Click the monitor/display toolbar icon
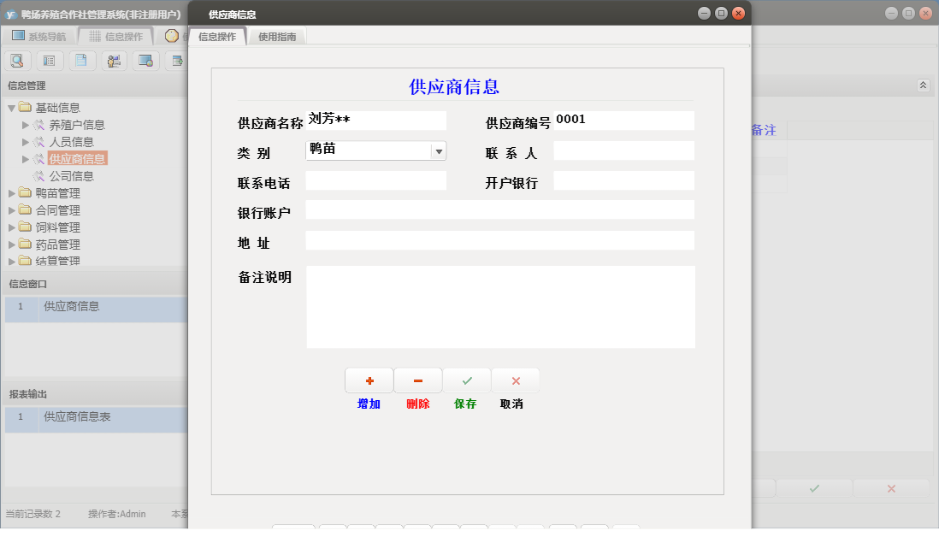 point(146,60)
